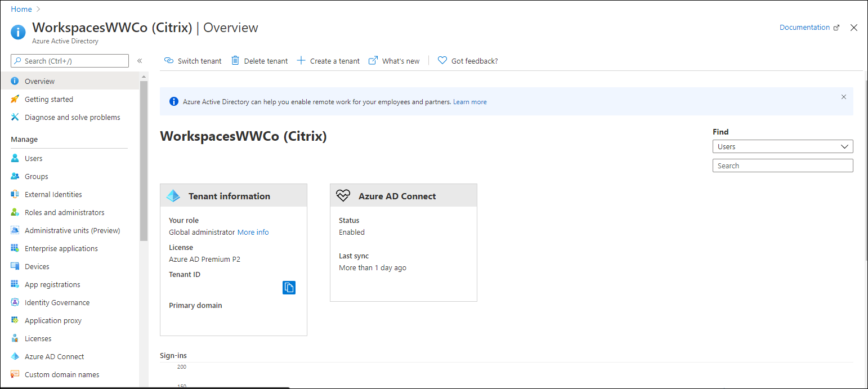The width and height of the screenshot is (868, 389).
Task: Click the Create a tenant plus icon
Action: [301, 61]
